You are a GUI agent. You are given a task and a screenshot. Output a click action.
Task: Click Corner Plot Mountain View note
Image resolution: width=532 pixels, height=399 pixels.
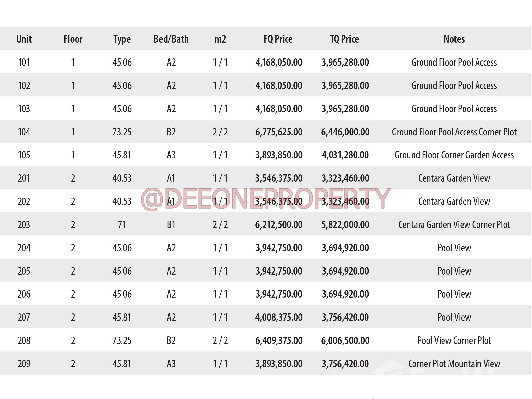click(x=454, y=364)
